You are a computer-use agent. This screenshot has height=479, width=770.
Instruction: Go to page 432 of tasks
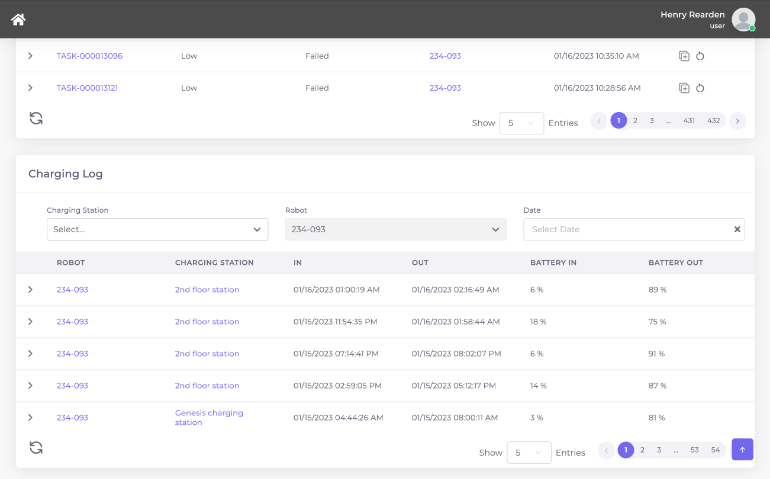(713, 120)
